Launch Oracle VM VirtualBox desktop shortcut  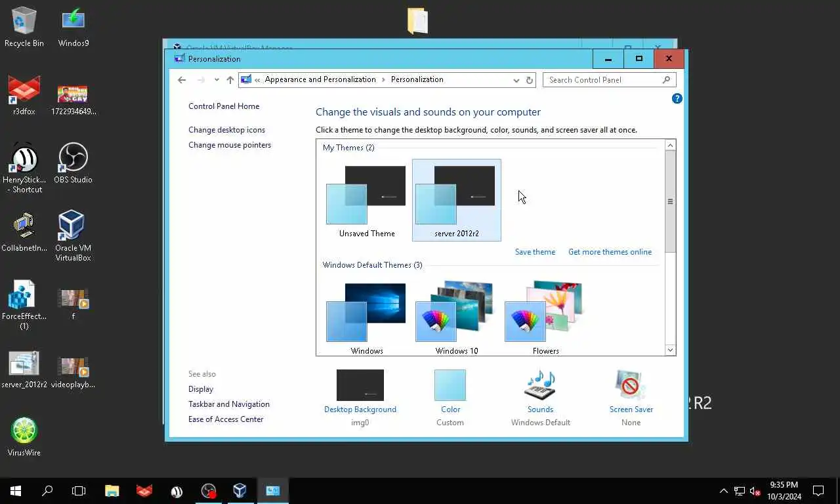coord(73,236)
